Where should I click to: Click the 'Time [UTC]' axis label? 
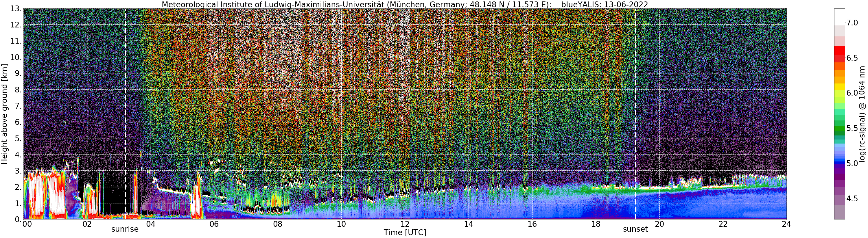point(405,233)
